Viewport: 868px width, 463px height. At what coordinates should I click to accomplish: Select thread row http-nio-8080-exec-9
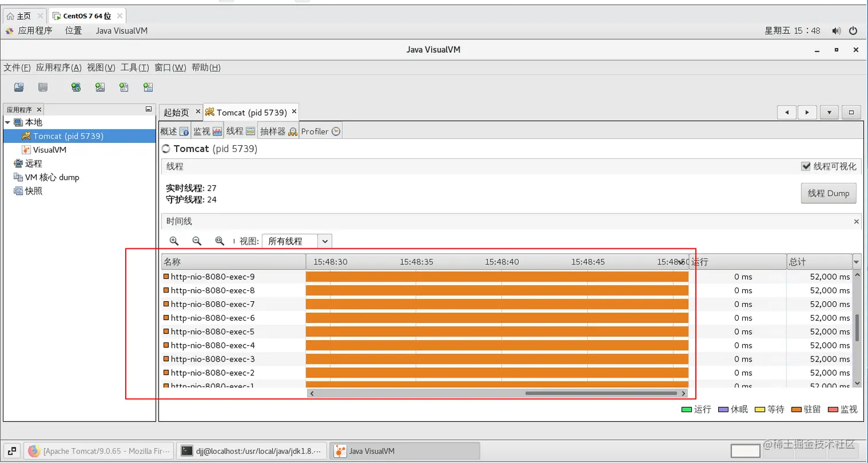507,277
